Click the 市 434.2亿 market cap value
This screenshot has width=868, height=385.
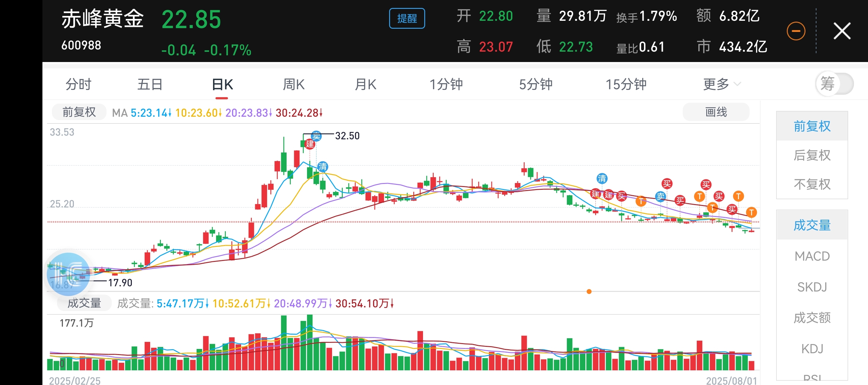point(732,46)
